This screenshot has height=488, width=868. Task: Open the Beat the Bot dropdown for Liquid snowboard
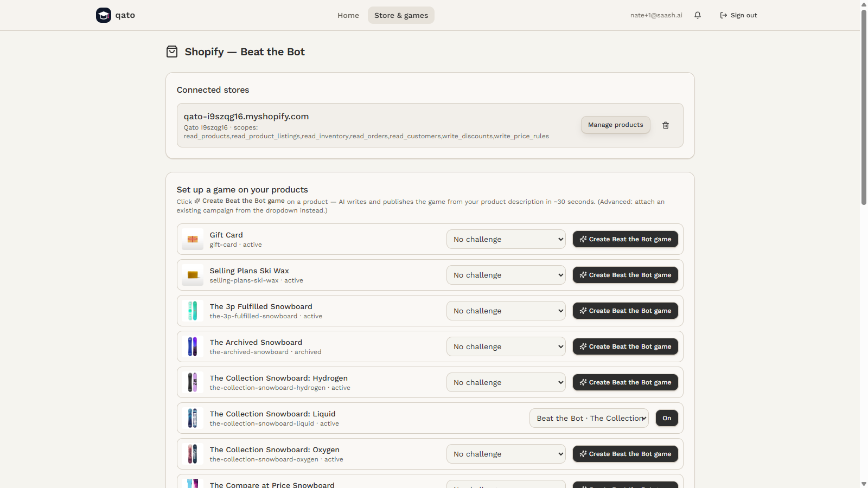pyautogui.click(x=589, y=418)
